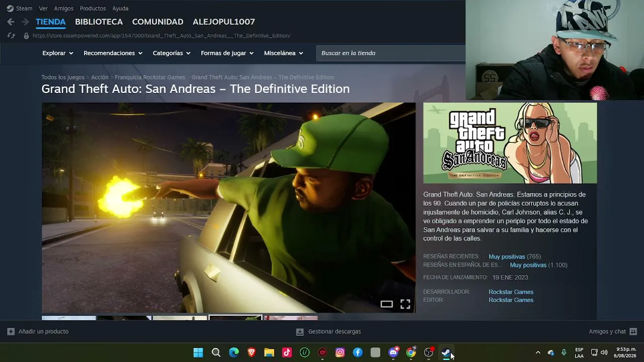
Task: Reload the store page
Action: point(11,36)
